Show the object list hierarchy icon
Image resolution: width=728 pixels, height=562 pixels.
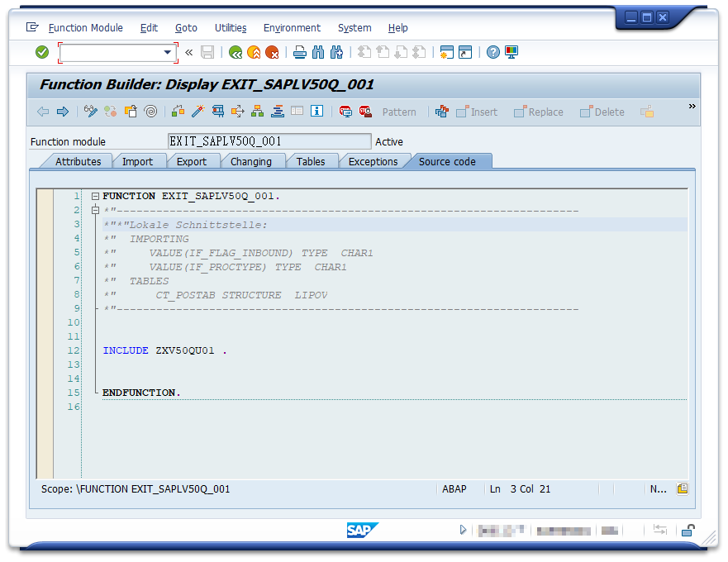(x=258, y=112)
